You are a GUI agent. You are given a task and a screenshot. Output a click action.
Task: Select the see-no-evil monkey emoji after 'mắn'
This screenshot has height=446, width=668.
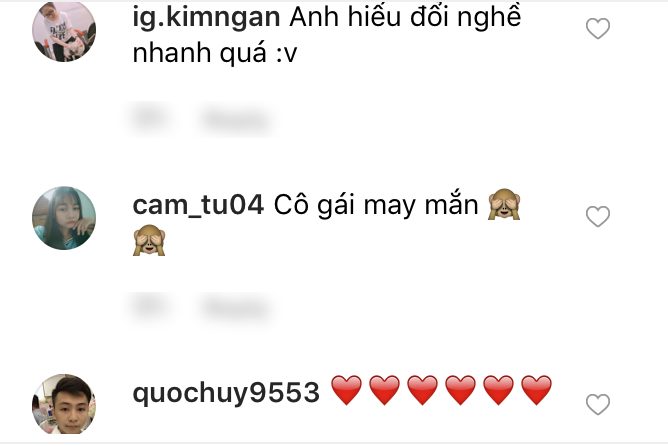pyautogui.click(x=504, y=204)
